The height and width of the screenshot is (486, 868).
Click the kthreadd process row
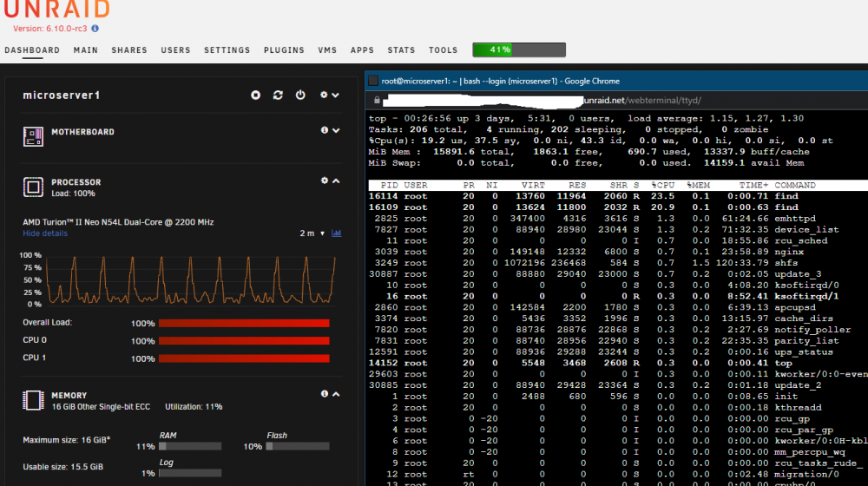pyautogui.click(x=618, y=407)
